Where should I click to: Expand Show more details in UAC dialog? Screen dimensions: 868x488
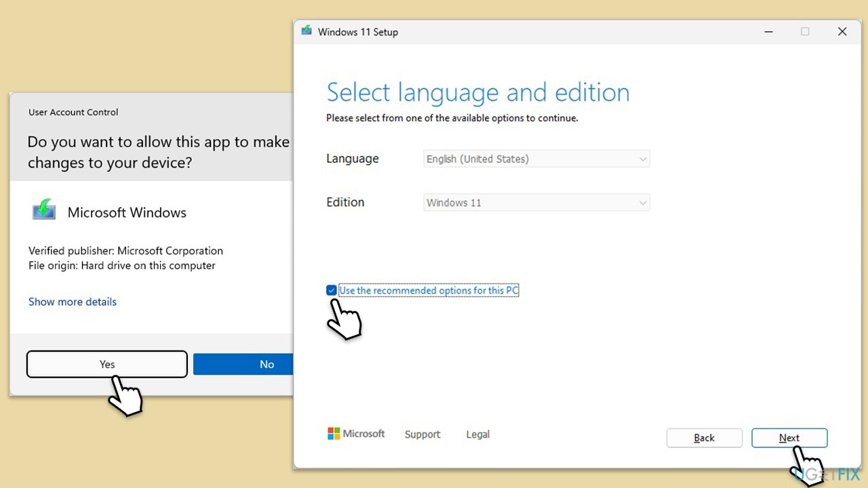73,302
